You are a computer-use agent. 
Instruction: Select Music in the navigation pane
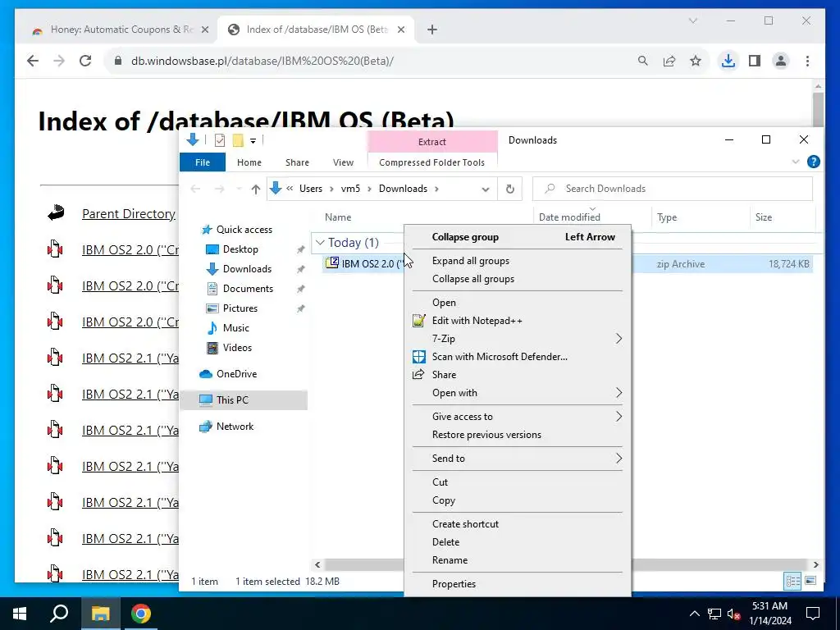[235, 328]
